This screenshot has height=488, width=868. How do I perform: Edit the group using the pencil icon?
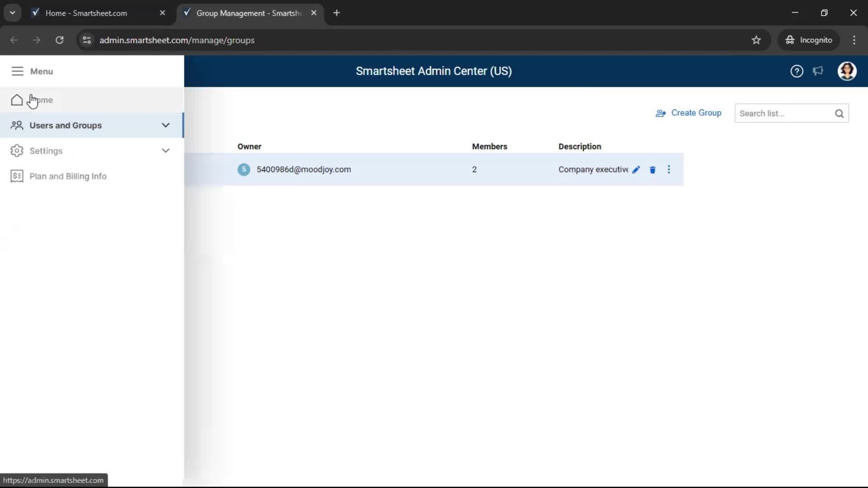637,169
